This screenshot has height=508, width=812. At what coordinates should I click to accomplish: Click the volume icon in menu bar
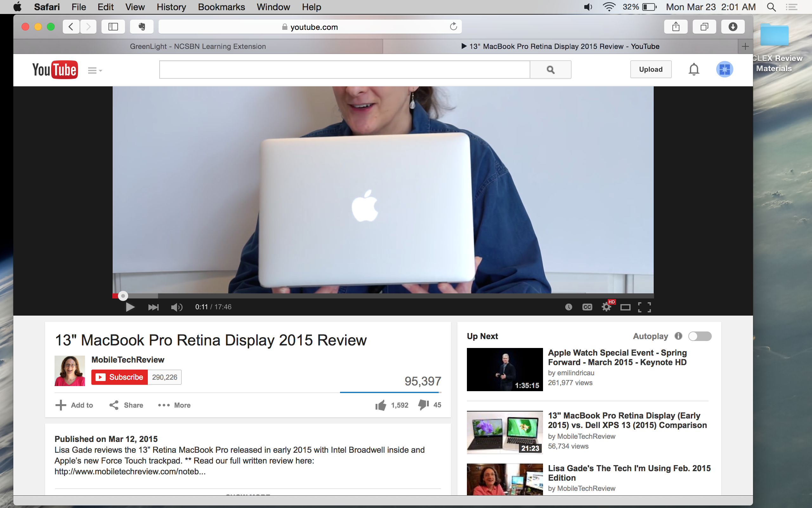click(x=588, y=7)
